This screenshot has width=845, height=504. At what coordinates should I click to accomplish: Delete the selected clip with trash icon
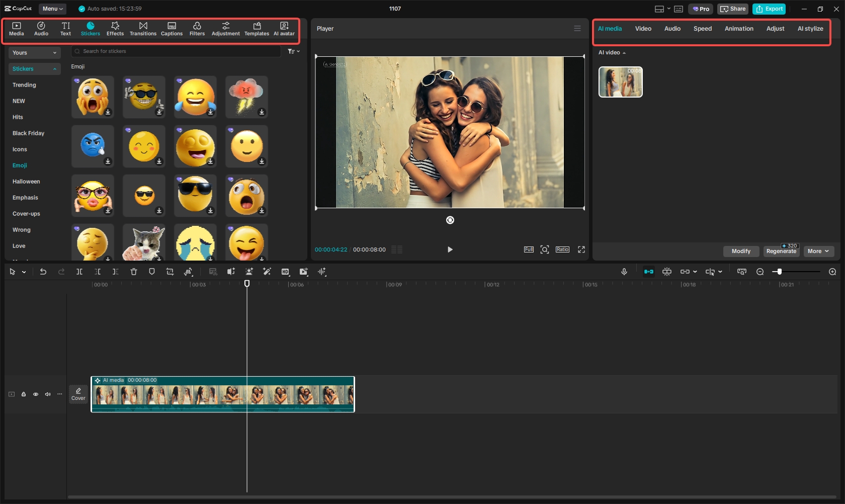click(x=133, y=272)
